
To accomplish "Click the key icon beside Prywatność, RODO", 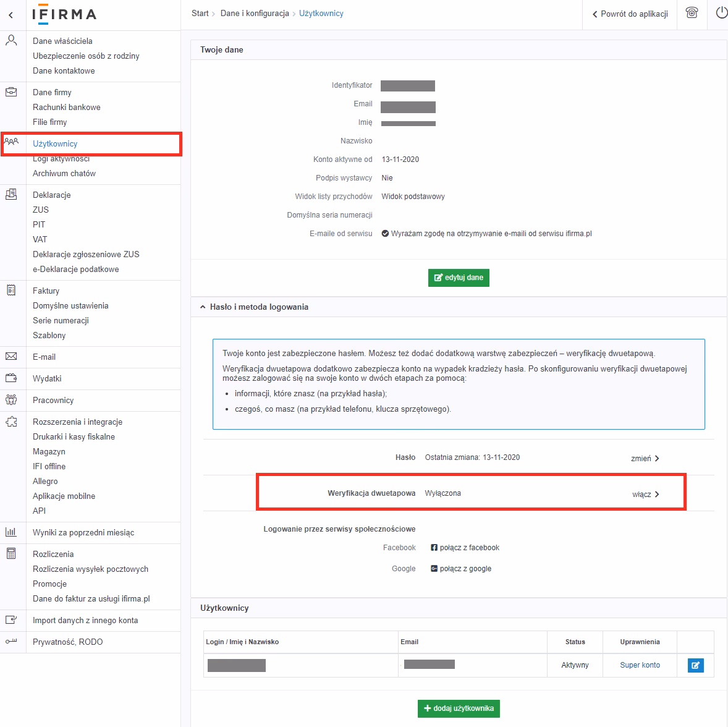I will tap(11, 642).
